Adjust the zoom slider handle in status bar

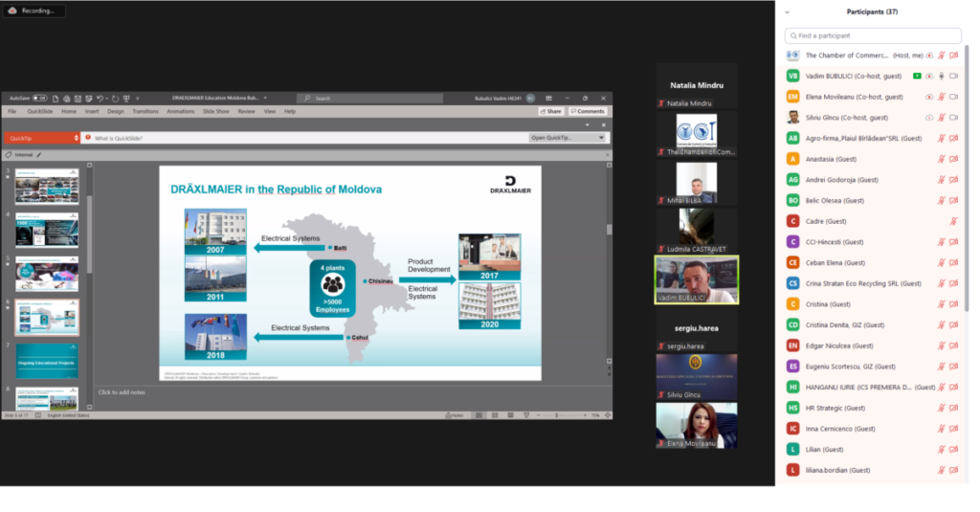click(557, 415)
